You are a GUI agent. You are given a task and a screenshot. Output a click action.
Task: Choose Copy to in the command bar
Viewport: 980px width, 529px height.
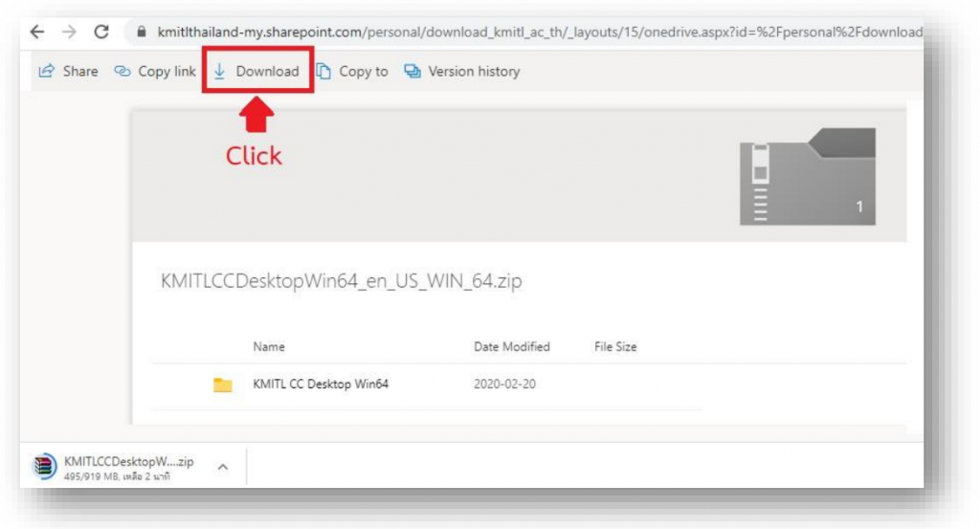pos(352,72)
